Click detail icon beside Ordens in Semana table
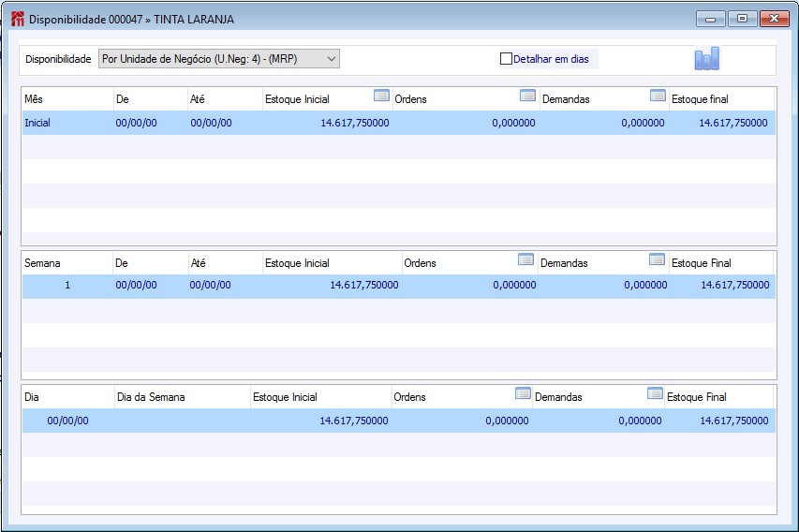This screenshot has width=799, height=532. click(x=525, y=259)
